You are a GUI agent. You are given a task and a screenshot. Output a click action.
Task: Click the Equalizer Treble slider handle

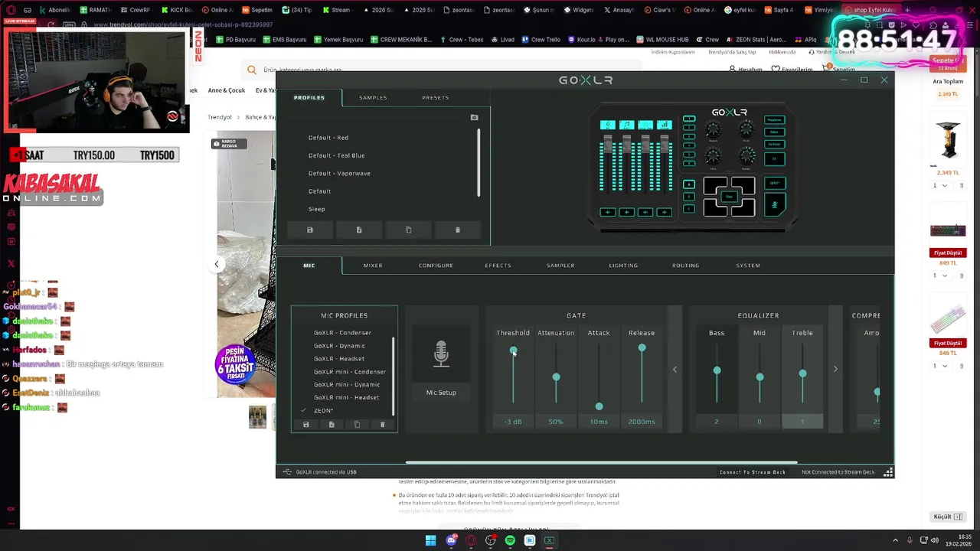tap(802, 373)
